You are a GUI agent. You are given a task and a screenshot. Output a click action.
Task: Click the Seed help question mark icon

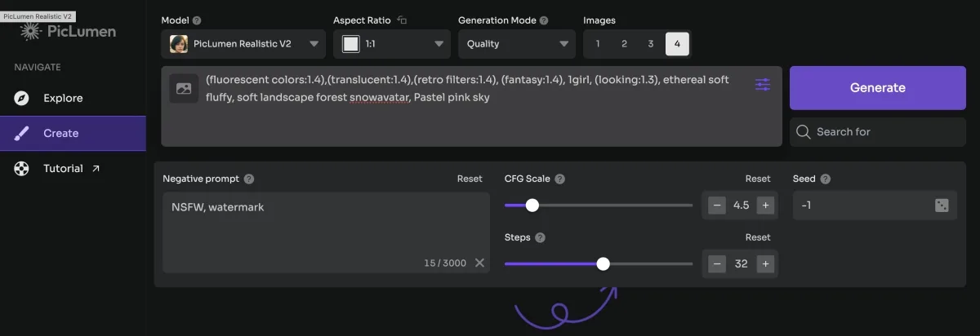826,179
